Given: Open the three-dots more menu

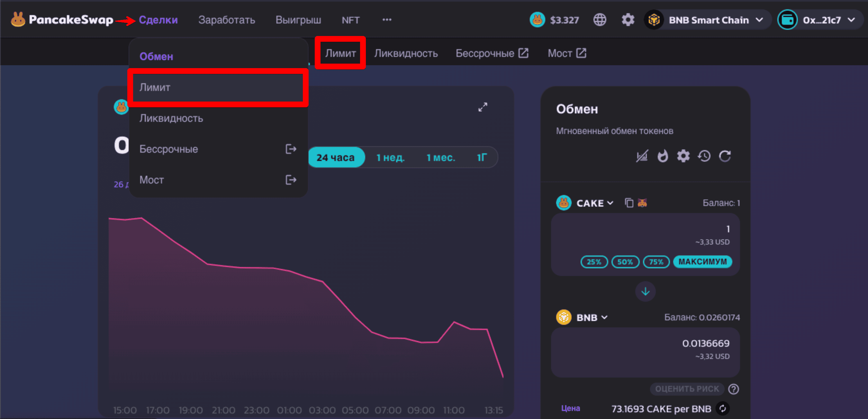Looking at the screenshot, I should 387,20.
